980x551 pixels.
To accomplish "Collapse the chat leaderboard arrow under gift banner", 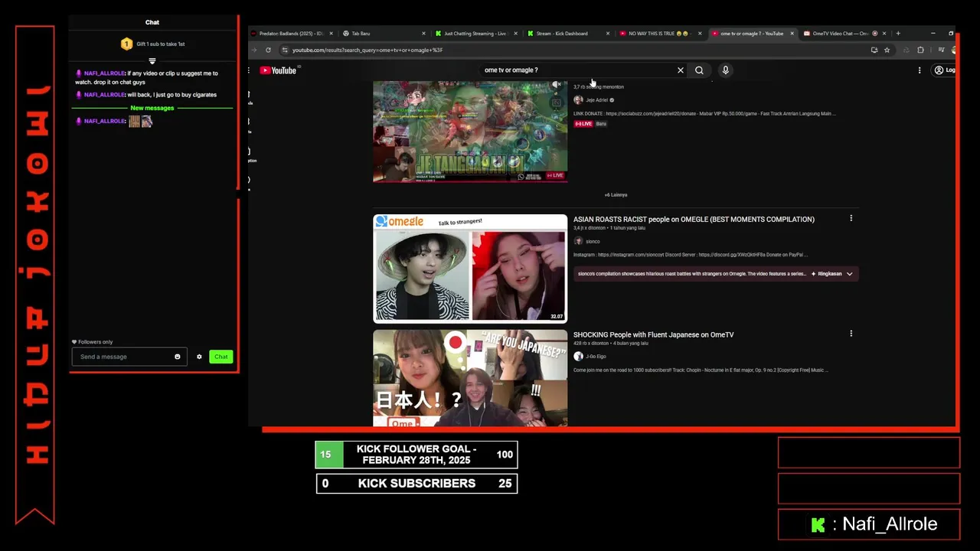I will coord(152,60).
